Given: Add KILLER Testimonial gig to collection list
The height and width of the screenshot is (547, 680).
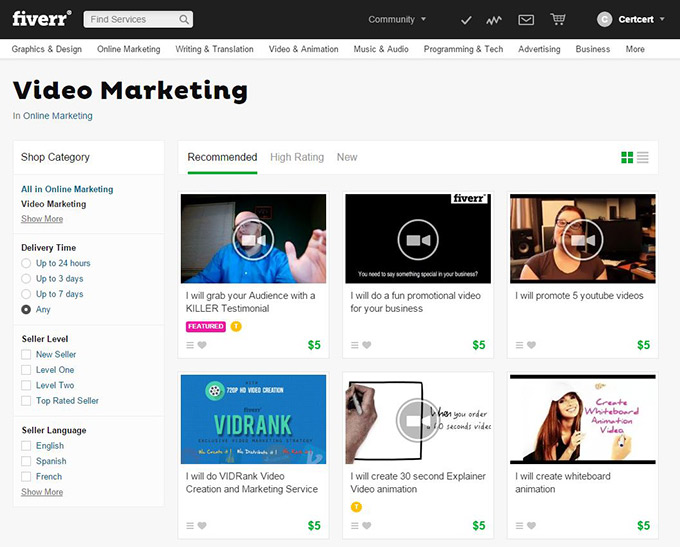Looking at the screenshot, I should [x=190, y=345].
